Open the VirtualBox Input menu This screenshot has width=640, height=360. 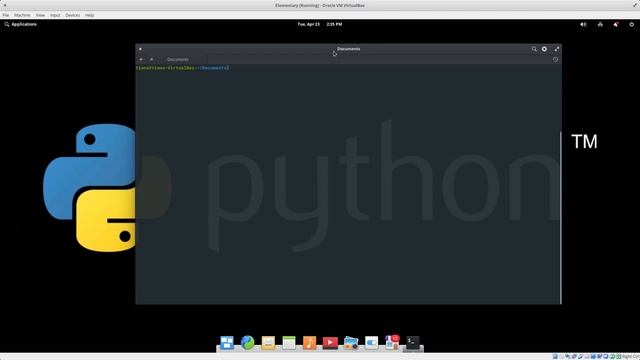tap(55, 15)
